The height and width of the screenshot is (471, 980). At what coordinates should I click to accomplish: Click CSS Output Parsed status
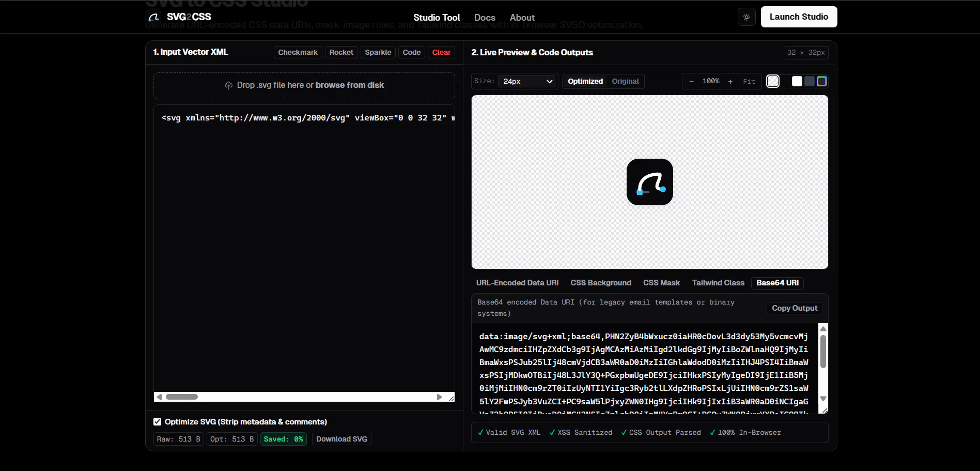tap(661, 433)
